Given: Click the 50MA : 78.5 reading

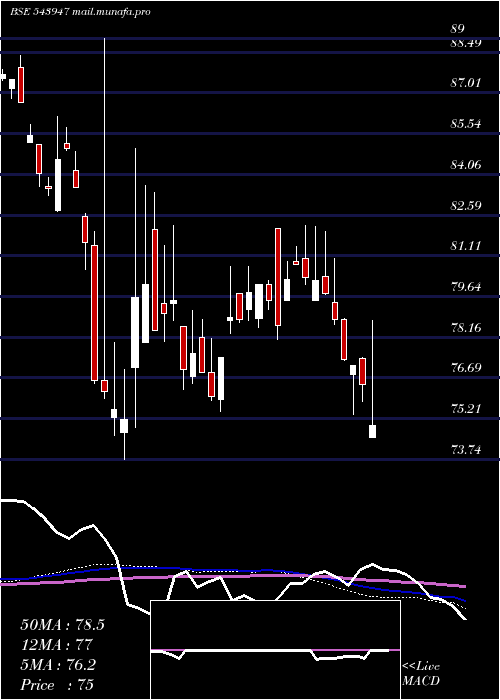Looking at the screenshot, I should [62, 625].
